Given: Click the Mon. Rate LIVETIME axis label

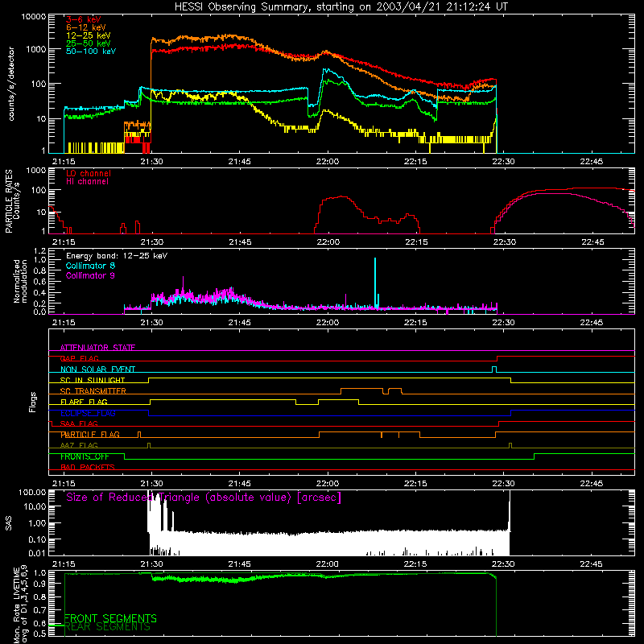Looking at the screenshot, I should click(x=20, y=605).
